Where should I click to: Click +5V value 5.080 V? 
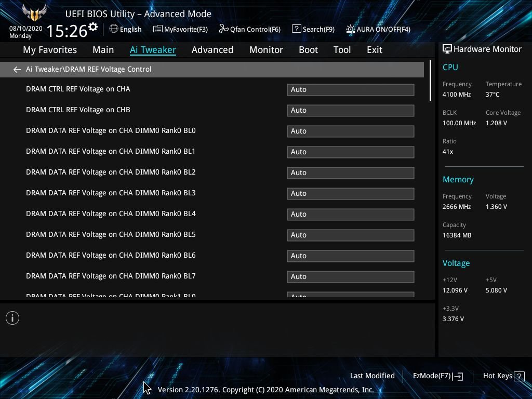coord(496,290)
